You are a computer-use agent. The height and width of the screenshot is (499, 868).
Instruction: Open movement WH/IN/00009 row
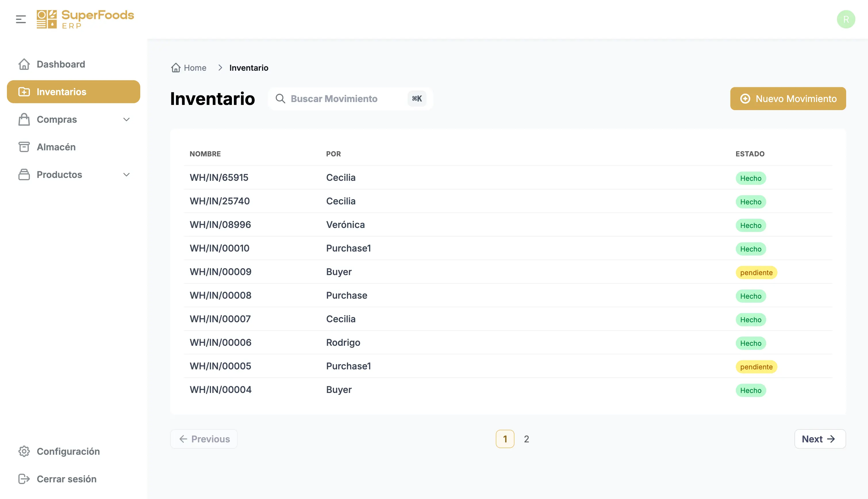(x=220, y=271)
